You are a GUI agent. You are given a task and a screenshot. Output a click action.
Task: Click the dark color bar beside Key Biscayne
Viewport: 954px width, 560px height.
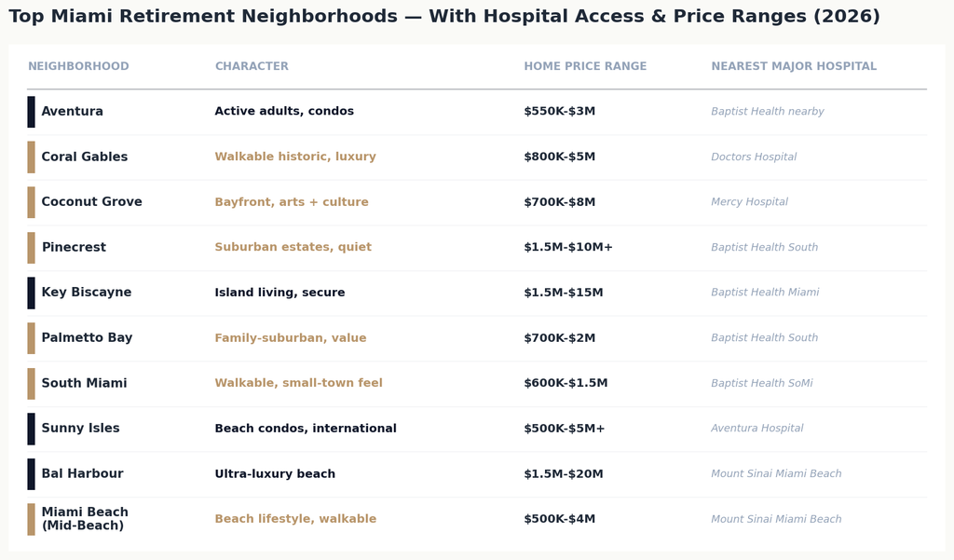click(31, 293)
